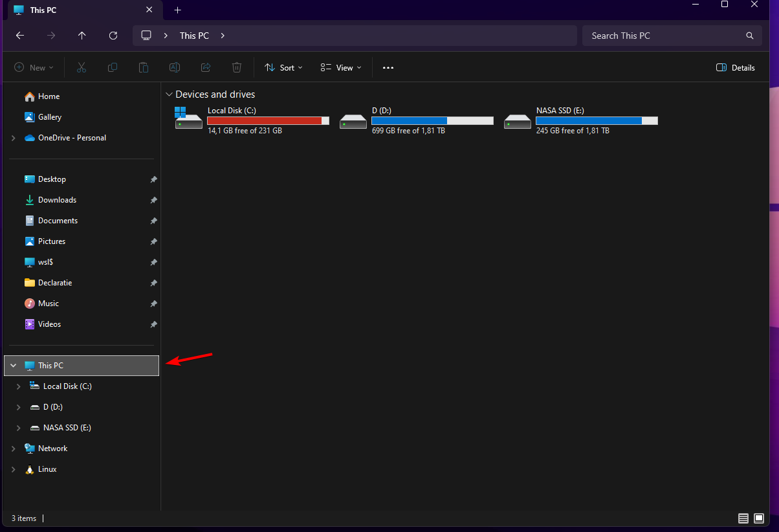Add a new tab with plus button
This screenshot has height=532, width=779.
[178, 10]
